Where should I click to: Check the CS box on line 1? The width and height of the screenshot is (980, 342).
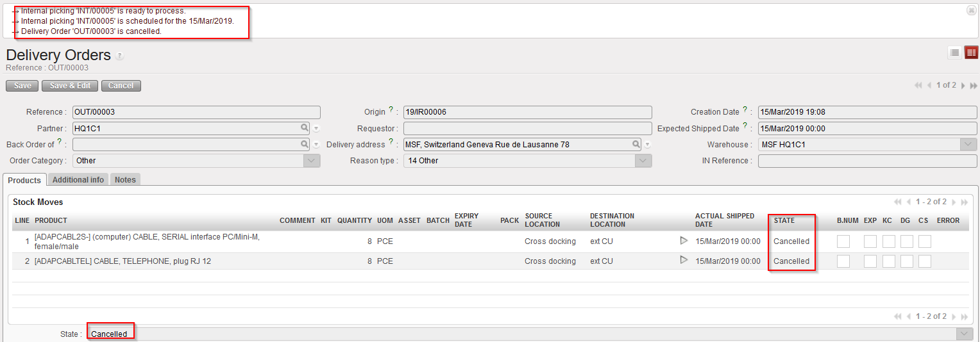(x=924, y=241)
